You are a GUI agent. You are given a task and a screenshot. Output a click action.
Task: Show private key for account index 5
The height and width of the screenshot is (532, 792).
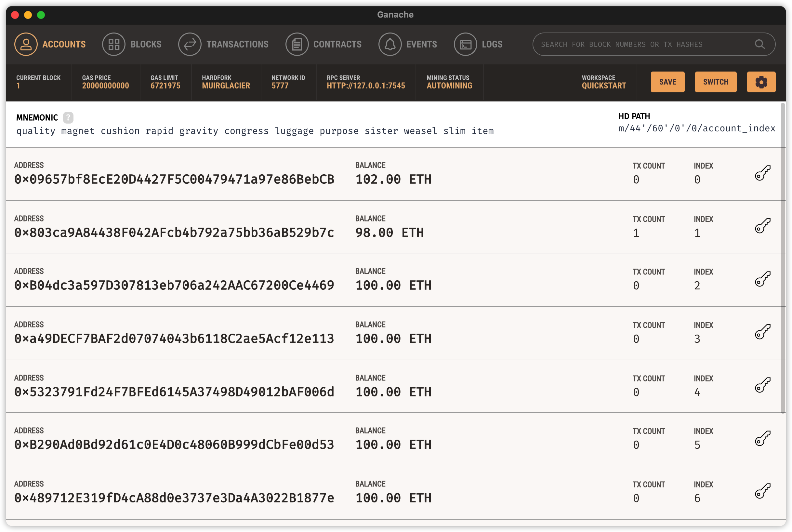pyautogui.click(x=762, y=438)
